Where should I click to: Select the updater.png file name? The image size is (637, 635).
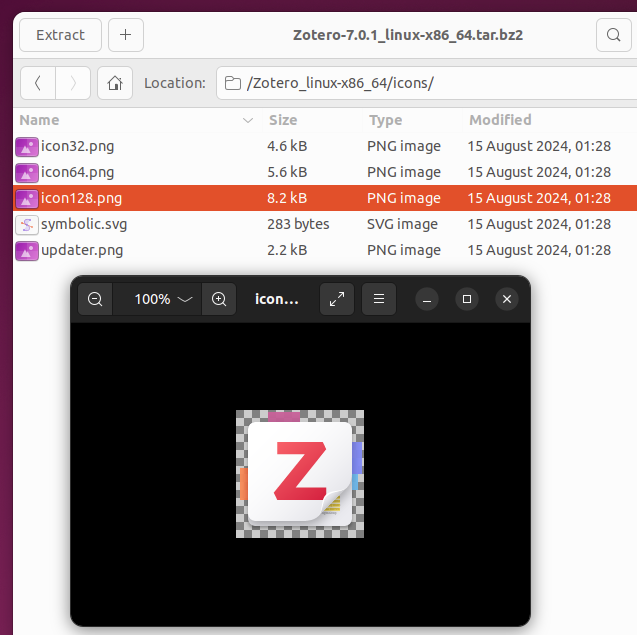82,250
